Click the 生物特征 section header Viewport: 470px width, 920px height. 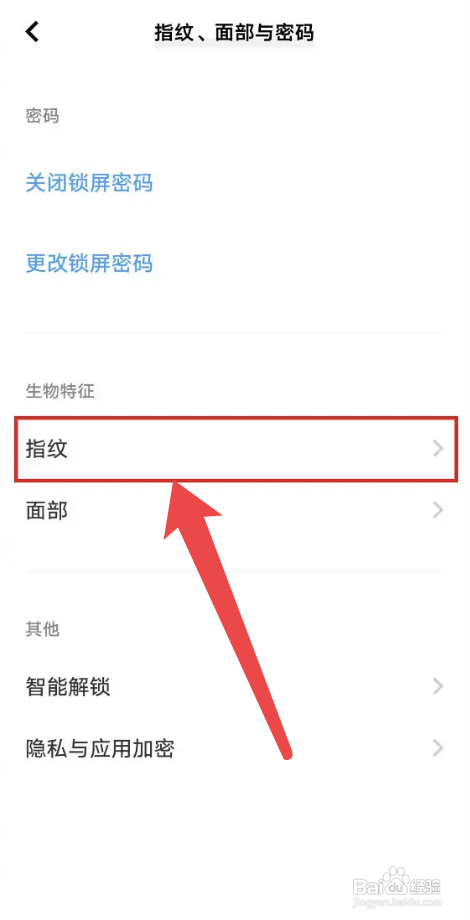(60, 391)
